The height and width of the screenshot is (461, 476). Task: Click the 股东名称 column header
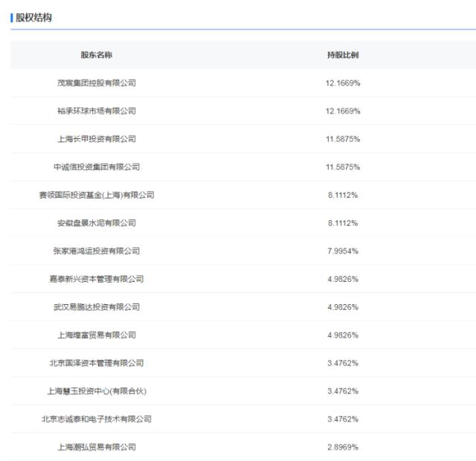(97, 55)
